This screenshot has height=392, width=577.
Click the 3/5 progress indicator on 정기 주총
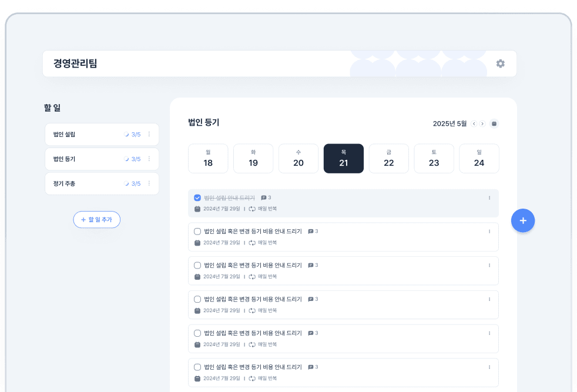tap(136, 183)
